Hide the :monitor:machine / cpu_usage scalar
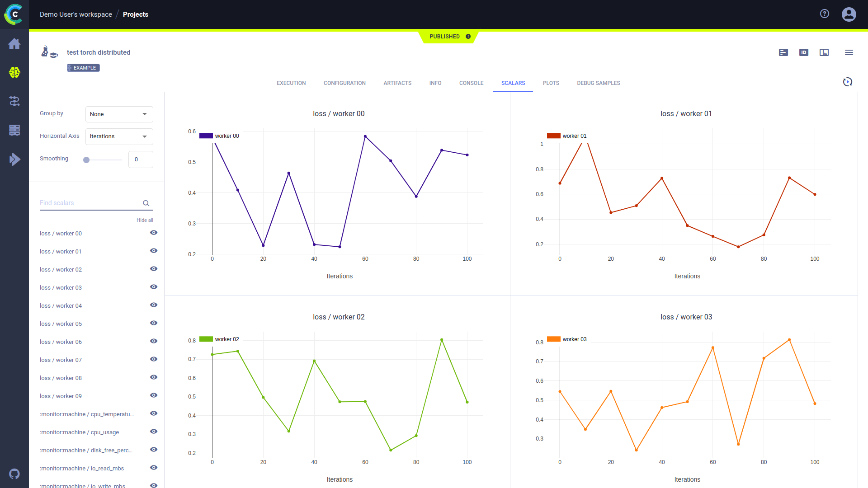Screen dimensions: 868x488 154,432
